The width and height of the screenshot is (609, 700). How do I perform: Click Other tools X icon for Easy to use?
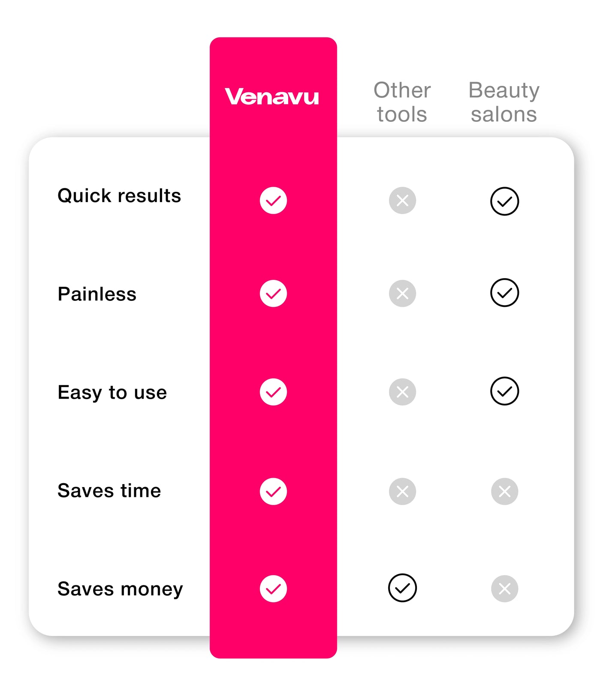[x=402, y=392]
